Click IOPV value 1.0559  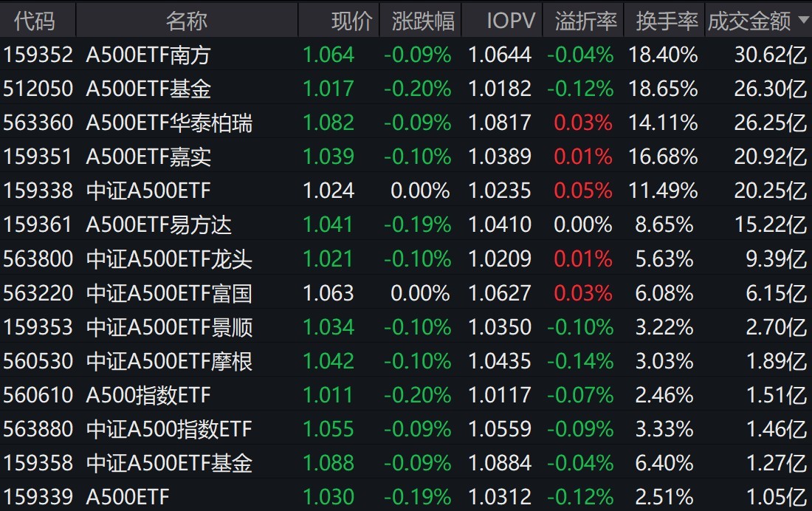(500, 429)
